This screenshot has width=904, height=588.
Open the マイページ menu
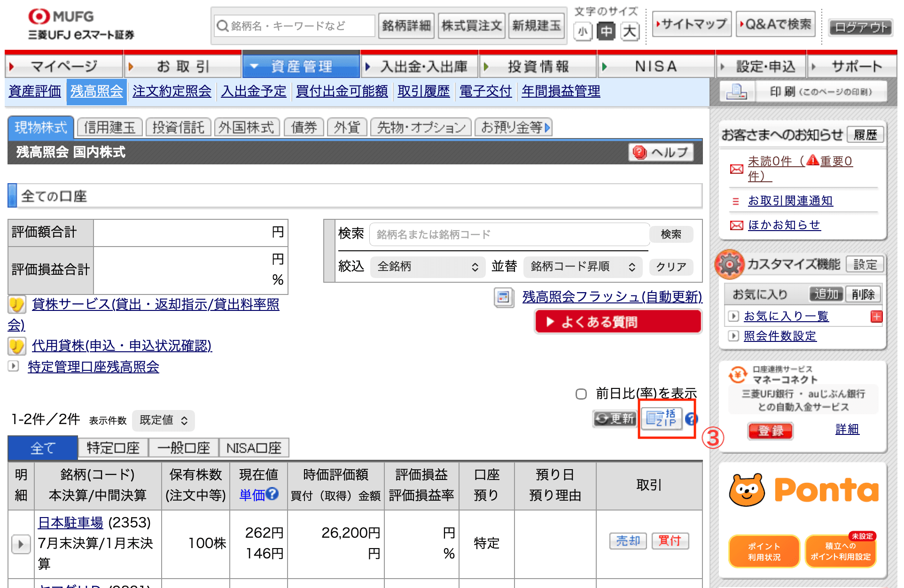(64, 66)
